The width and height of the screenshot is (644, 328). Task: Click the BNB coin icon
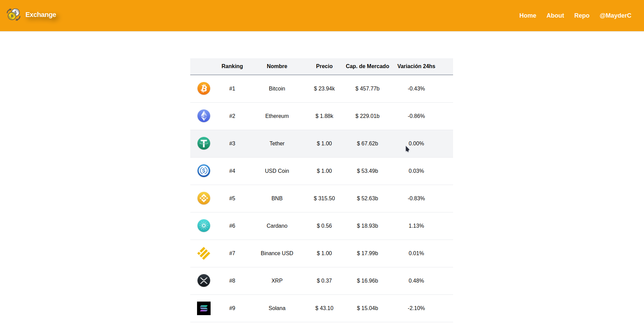(x=204, y=198)
